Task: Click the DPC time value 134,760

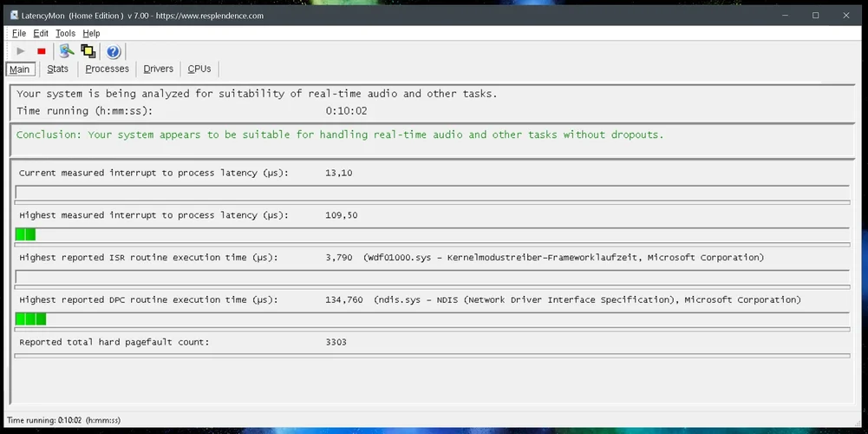Action: [x=344, y=299]
